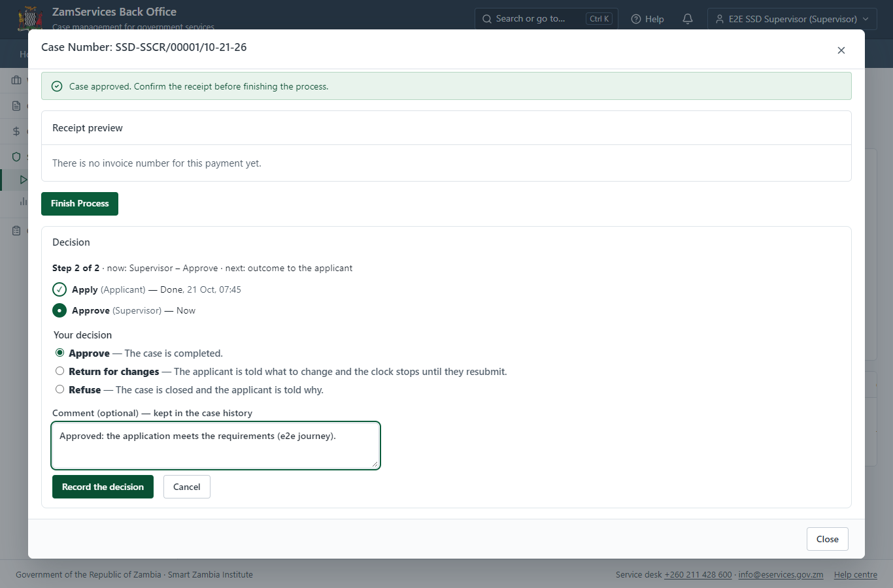Focus the optional comment text box
This screenshot has width=893, height=588.
(x=216, y=446)
